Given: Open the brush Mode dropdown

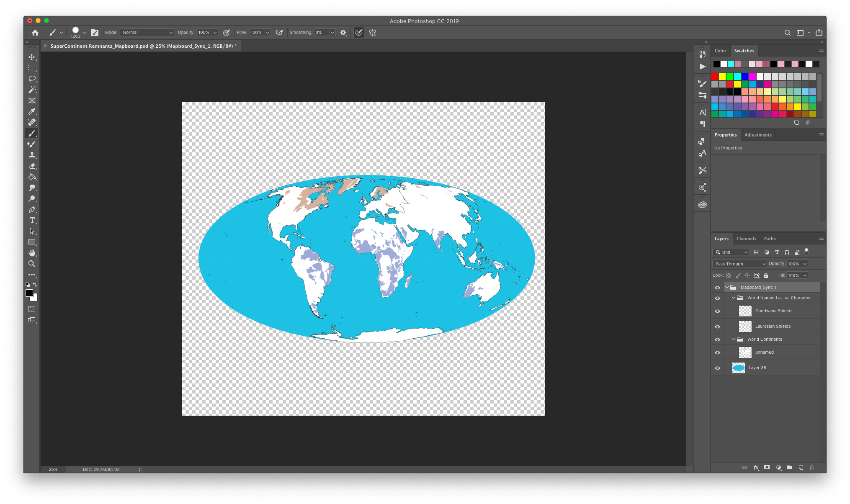Looking at the screenshot, I should click(x=147, y=32).
